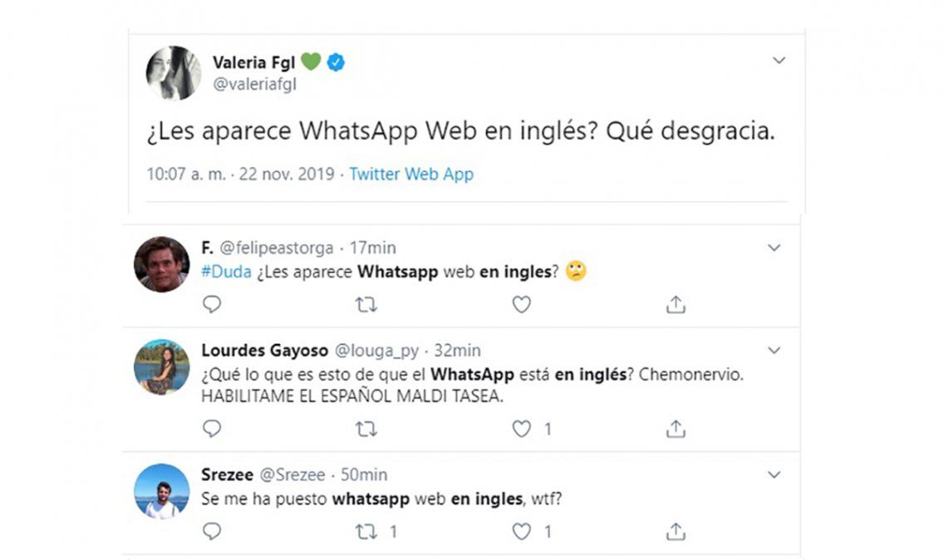Share F.'s tweet via share icon
Viewport: 944px width, 560px height.
tap(676, 305)
